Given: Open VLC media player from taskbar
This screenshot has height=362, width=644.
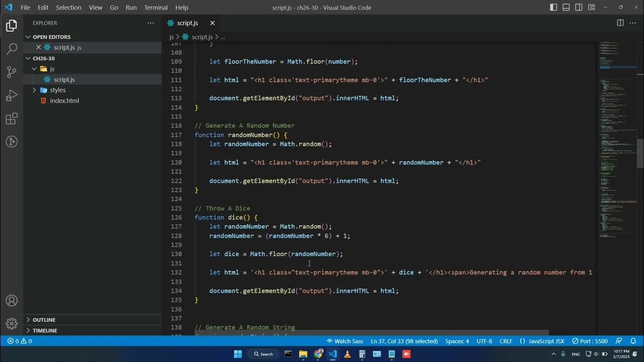Looking at the screenshot, I should (x=347, y=354).
